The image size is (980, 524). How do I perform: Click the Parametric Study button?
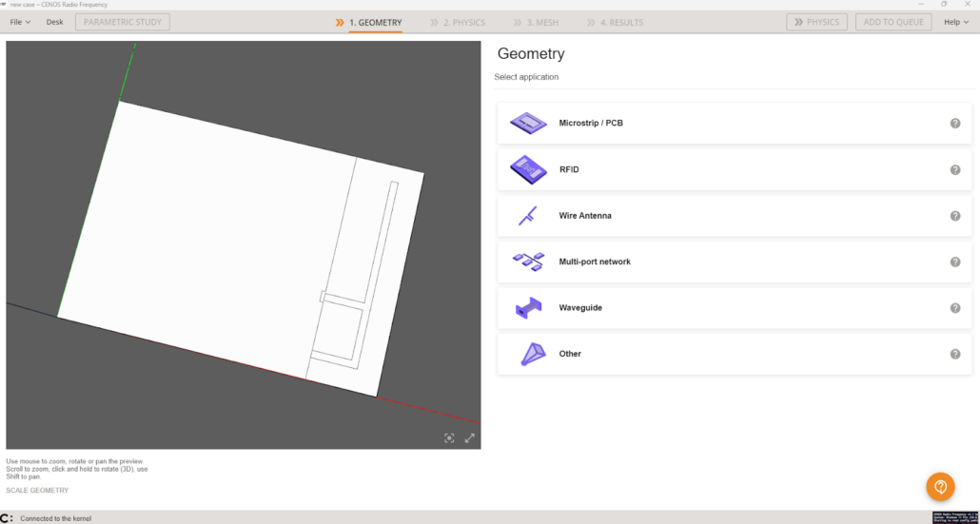123,22
